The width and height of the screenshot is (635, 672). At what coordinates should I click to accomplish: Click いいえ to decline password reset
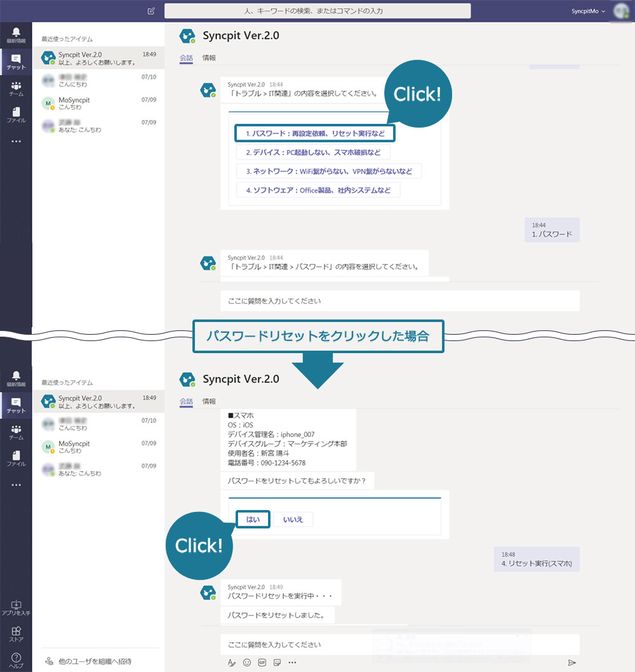[293, 520]
